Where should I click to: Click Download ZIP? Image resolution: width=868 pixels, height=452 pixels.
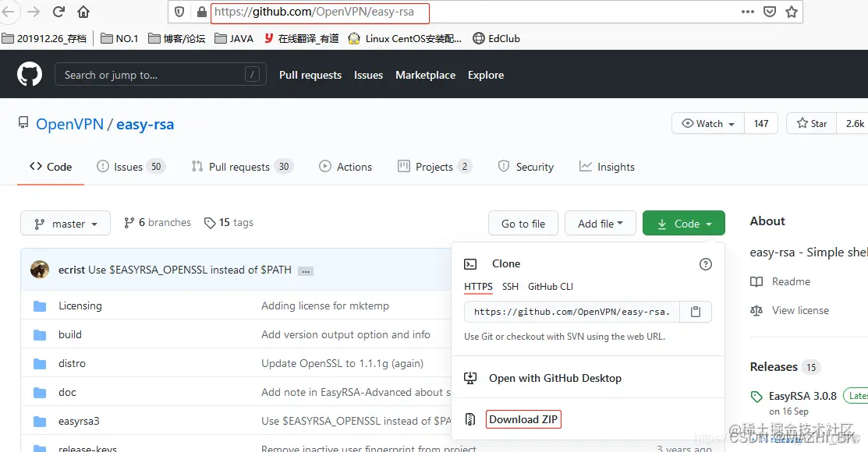(523, 418)
